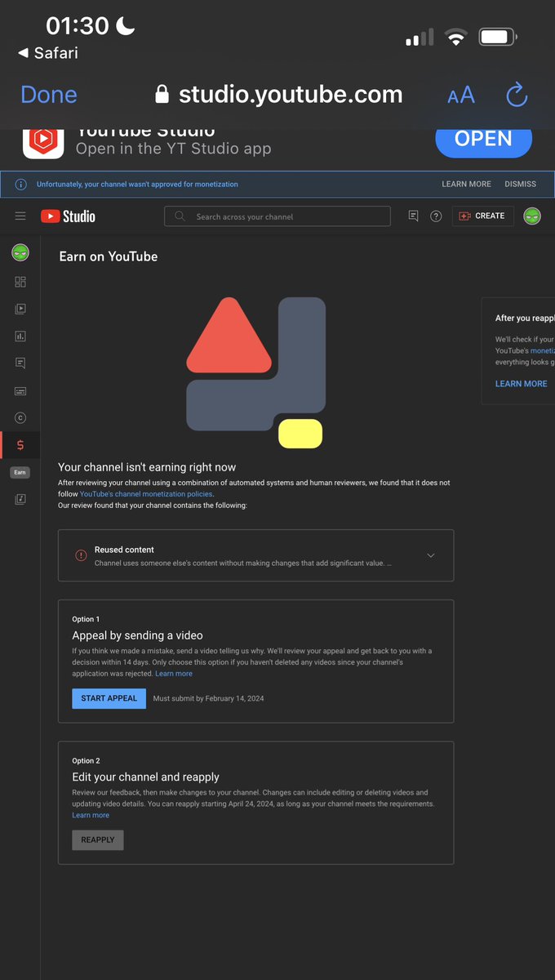
Task: Tap the studio.youtube.com address bar
Action: [278, 95]
